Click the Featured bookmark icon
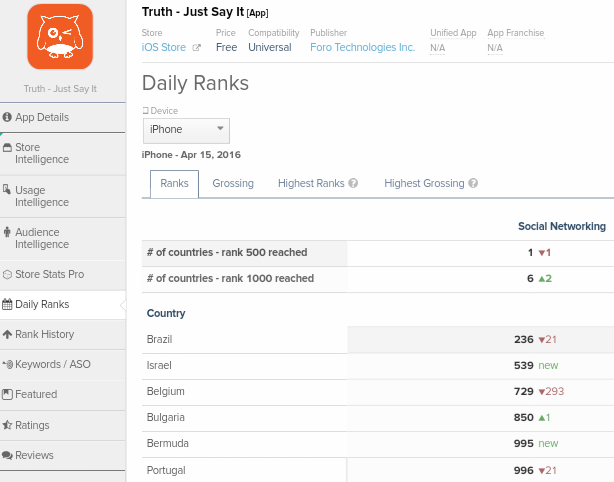The width and height of the screenshot is (614, 482). pos(7,394)
